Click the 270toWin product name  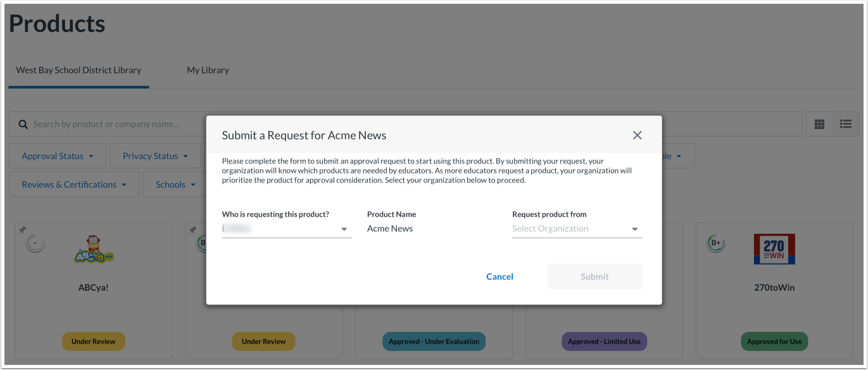[x=774, y=287]
